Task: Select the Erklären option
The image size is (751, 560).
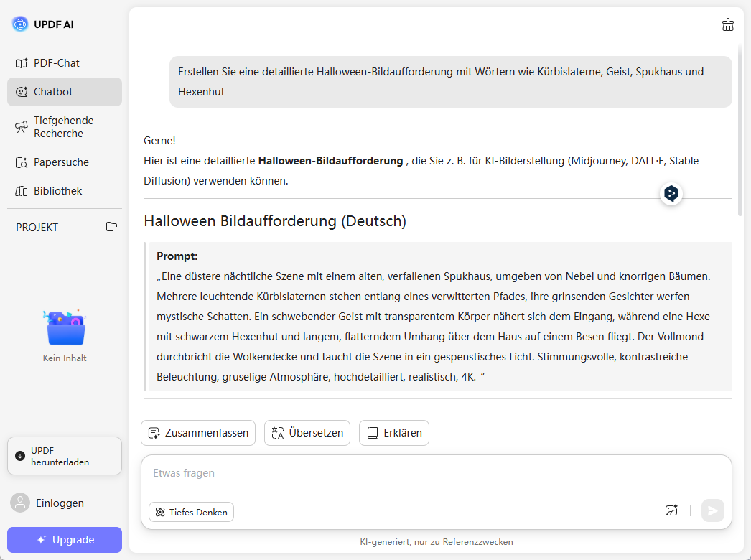Action: coord(393,433)
